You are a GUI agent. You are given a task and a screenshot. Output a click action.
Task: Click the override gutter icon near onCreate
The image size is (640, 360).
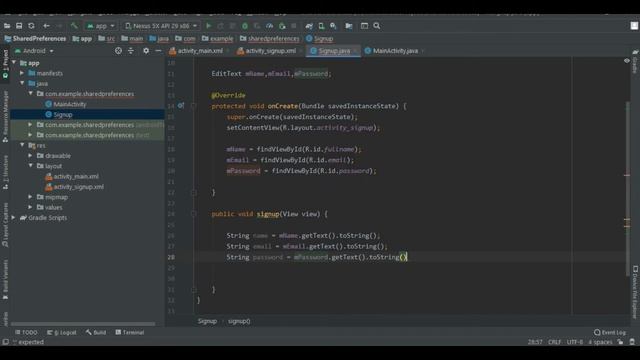tap(181, 106)
